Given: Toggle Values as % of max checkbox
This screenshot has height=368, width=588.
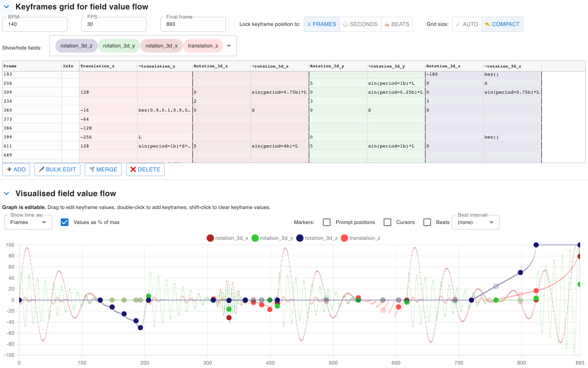Looking at the screenshot, I should 65,222.
